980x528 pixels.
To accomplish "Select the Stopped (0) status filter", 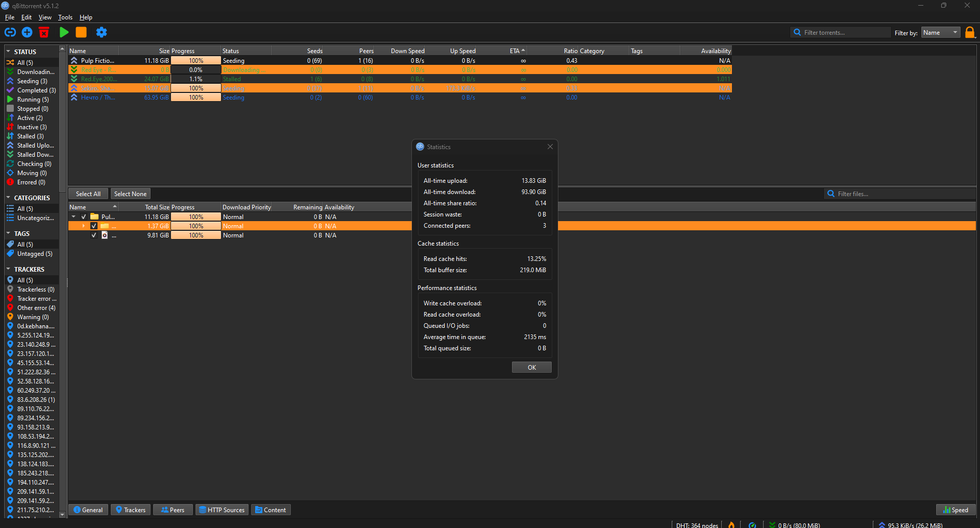I will [x=32, y=109].
